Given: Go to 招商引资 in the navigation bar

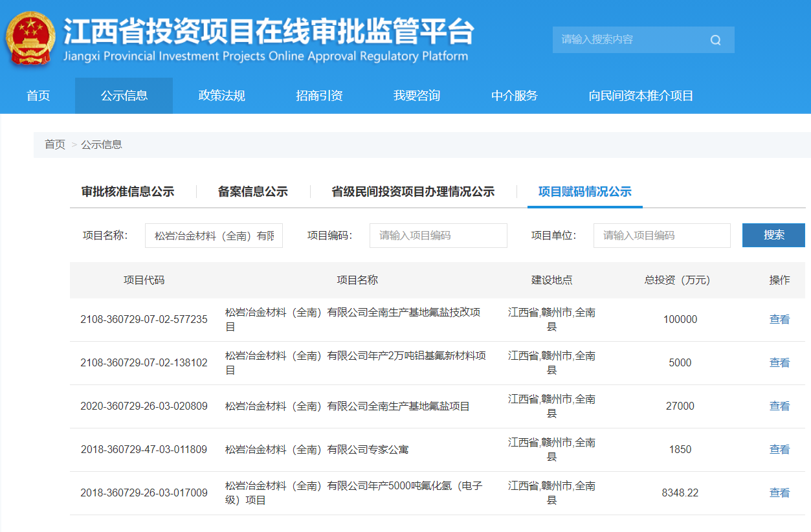Looking at the screenshot, I should [319, 96].
